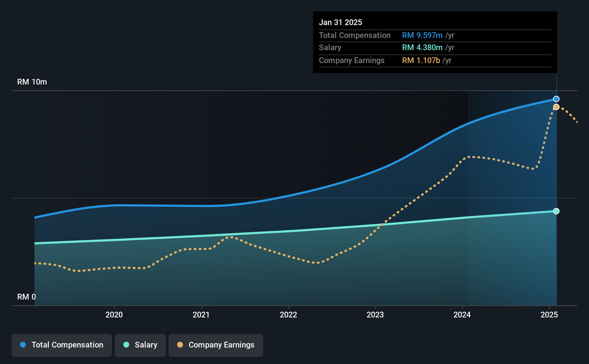Click the 2024 x-axis label
The image size is (589, 364).
point(462,315)
